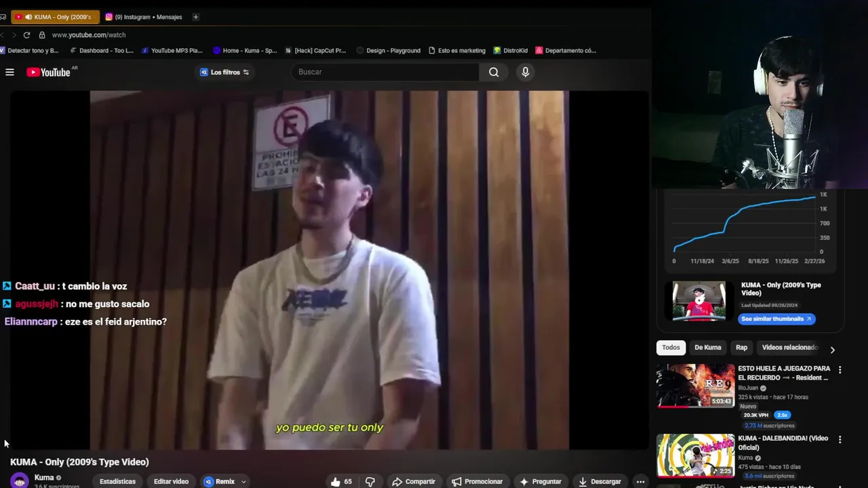
Task: Click the KUMA - Only thumbnail preview card
Action: point(698,301)
